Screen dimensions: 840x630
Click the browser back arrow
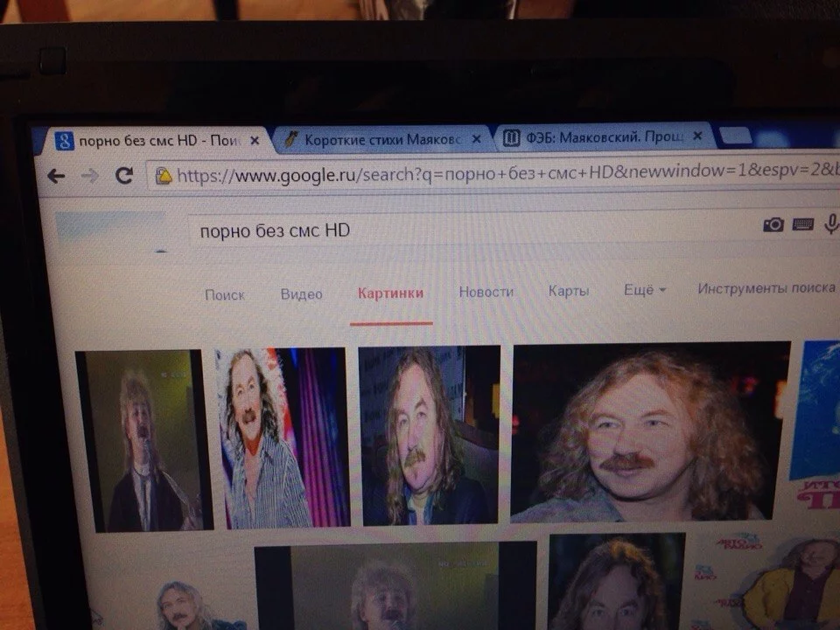pos(56,176)
